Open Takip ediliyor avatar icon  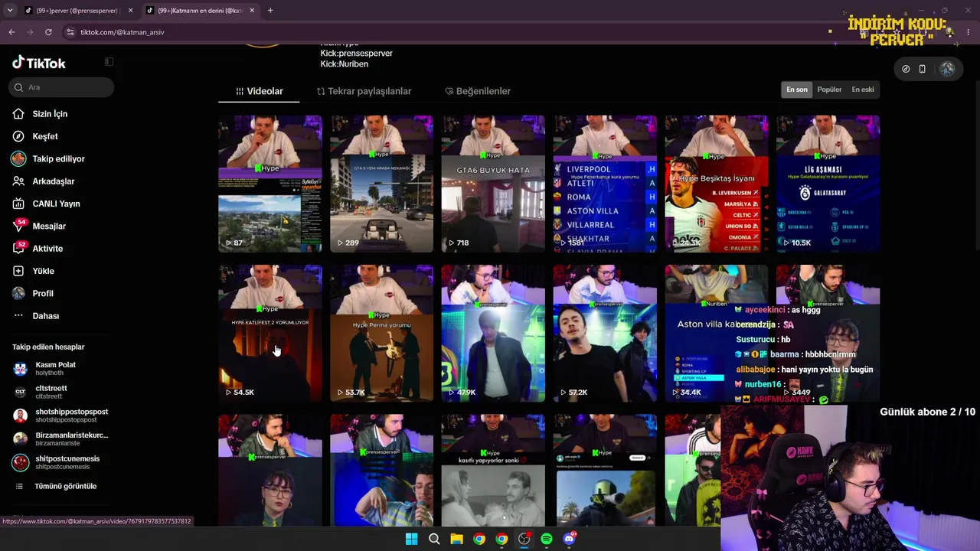[x=18, y=158]
